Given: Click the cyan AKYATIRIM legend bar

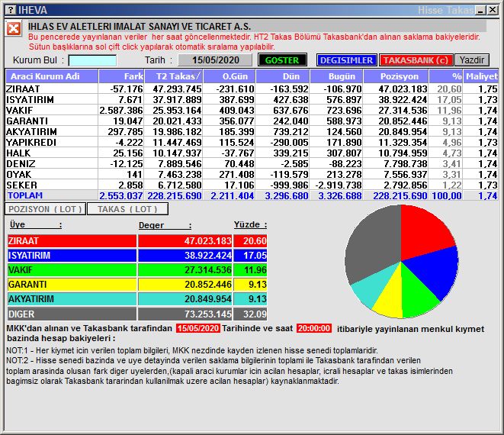Looking at the screenshot, I should coord(72,299).
